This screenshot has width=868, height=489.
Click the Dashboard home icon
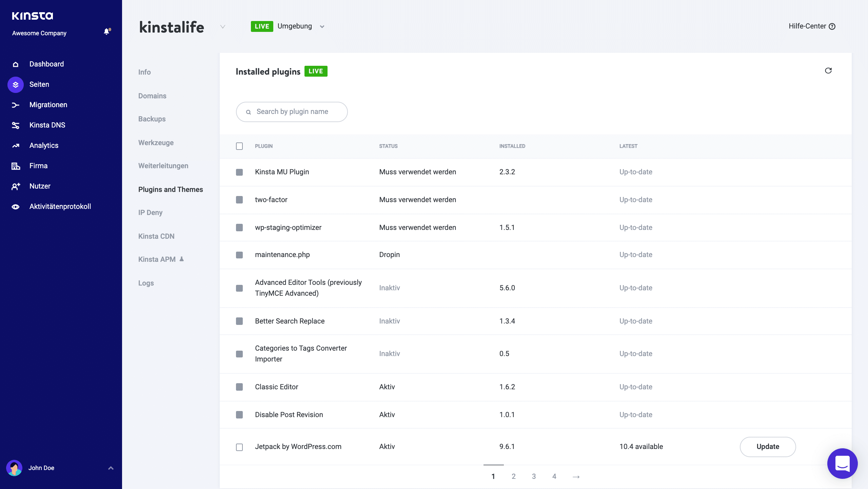(16, 64)
